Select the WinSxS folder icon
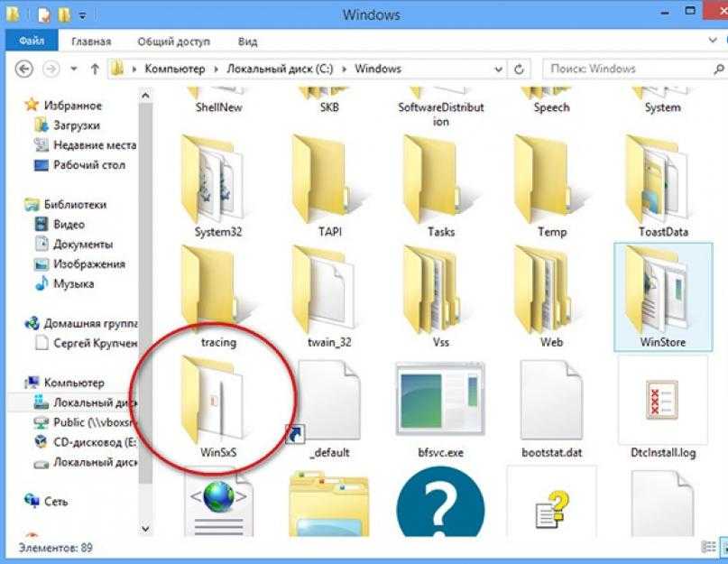The image size is (728, 564). 212,400
